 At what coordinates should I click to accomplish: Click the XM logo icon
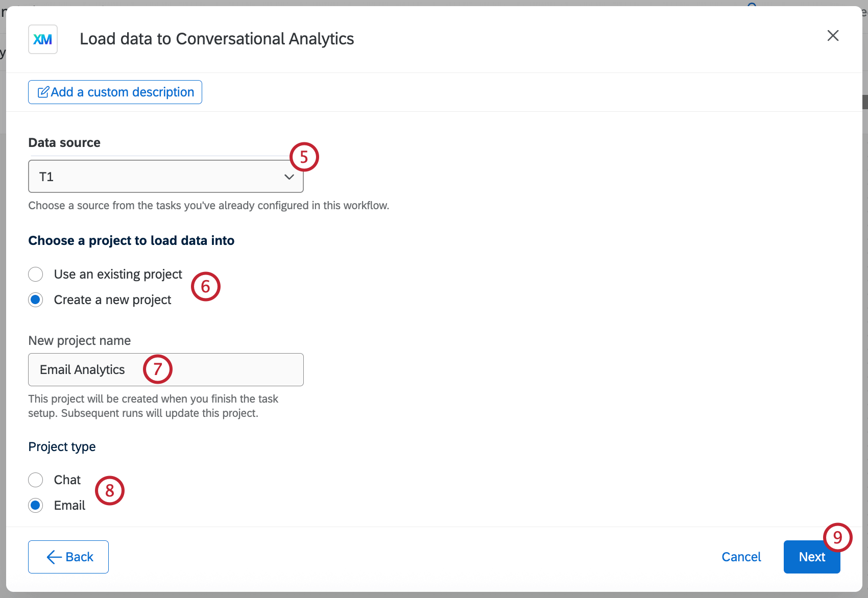pyautogui.click(x=43, y=39)
